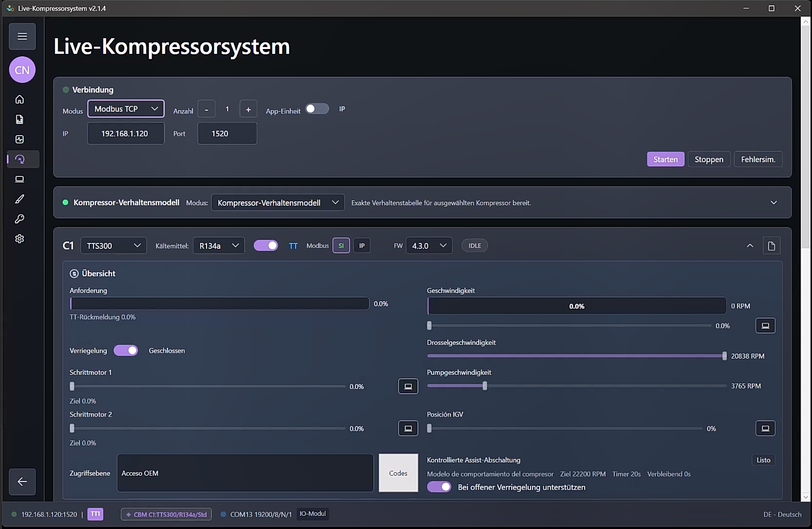Click laptop override icon for Posición IGV

tap(766, 429)
